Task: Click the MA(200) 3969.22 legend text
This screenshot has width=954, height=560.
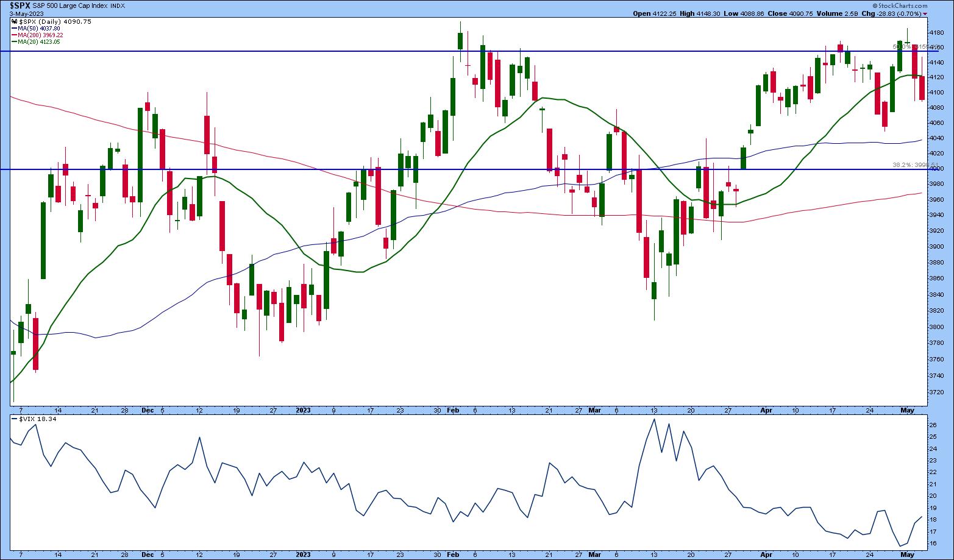Action: pos(40,35)
